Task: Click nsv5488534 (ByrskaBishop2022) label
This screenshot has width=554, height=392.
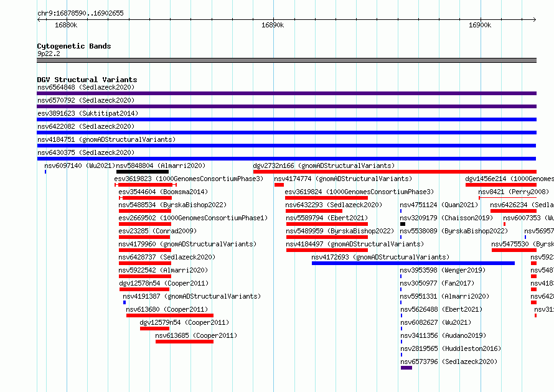Action: (172, 205)
